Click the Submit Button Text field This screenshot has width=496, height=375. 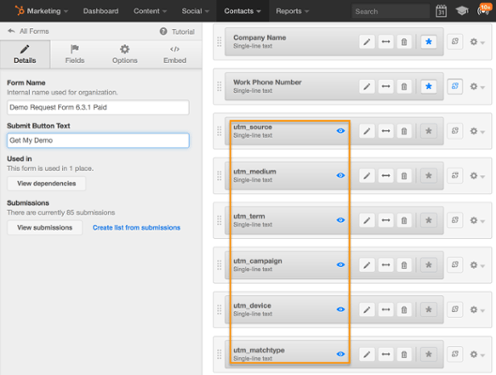tap(98, 140)
